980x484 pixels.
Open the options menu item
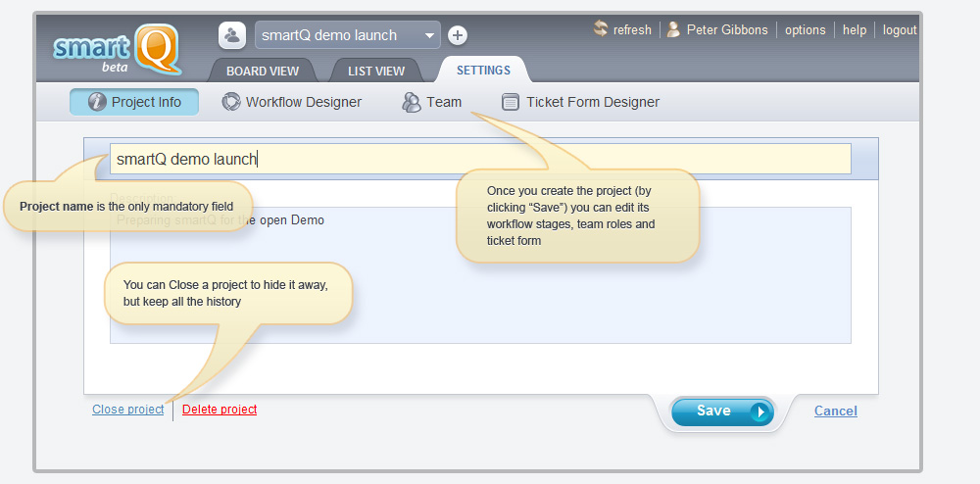806,29
